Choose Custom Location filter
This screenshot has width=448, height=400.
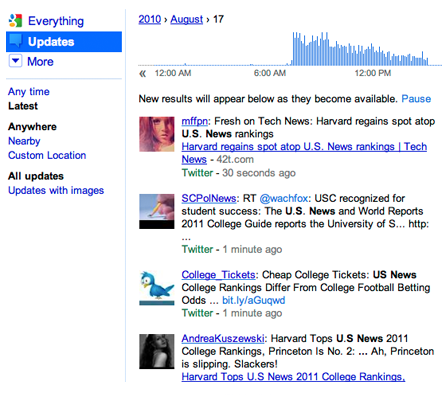tap(47, 155)
